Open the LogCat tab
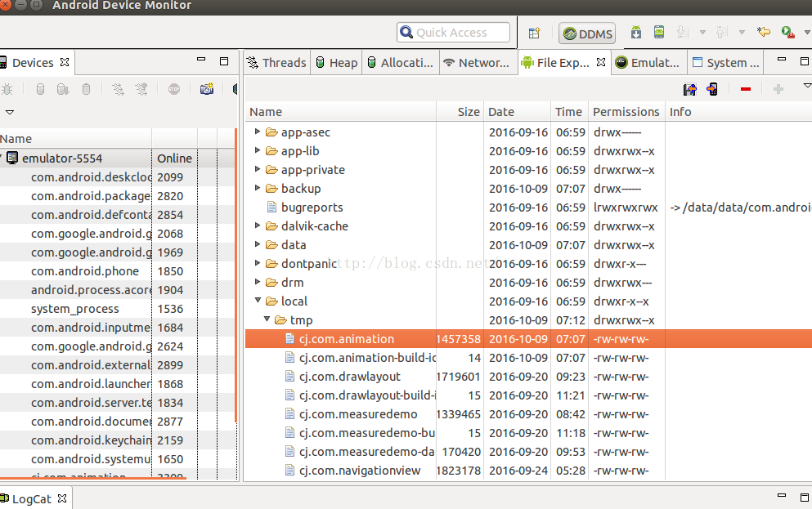This screenshot has height=509, width=812. tap(31, 498)
